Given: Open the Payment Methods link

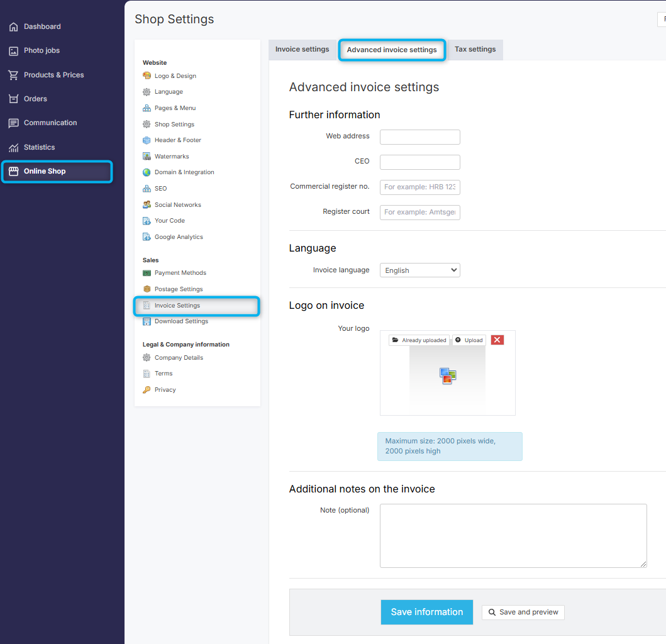Looking at the screenshot, I should coord(180,273).
